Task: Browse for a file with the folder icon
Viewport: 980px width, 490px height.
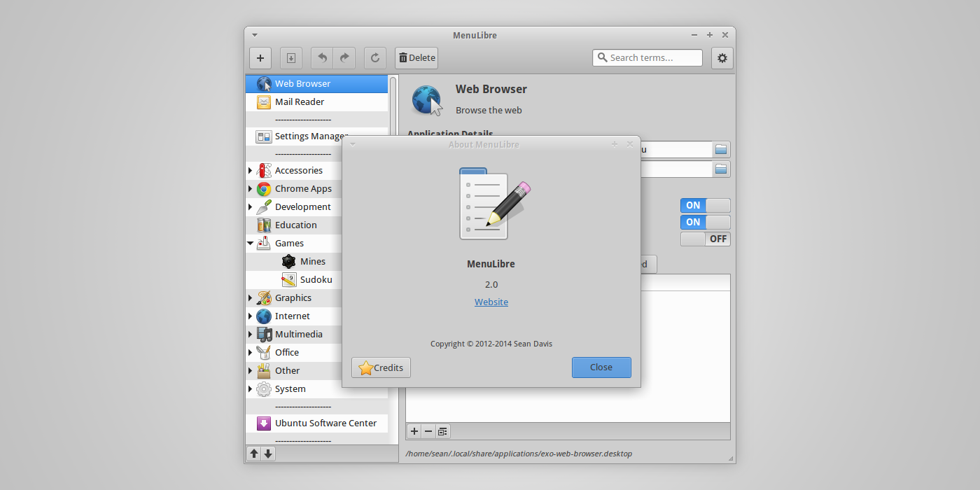Action: [x=721, y=149]
